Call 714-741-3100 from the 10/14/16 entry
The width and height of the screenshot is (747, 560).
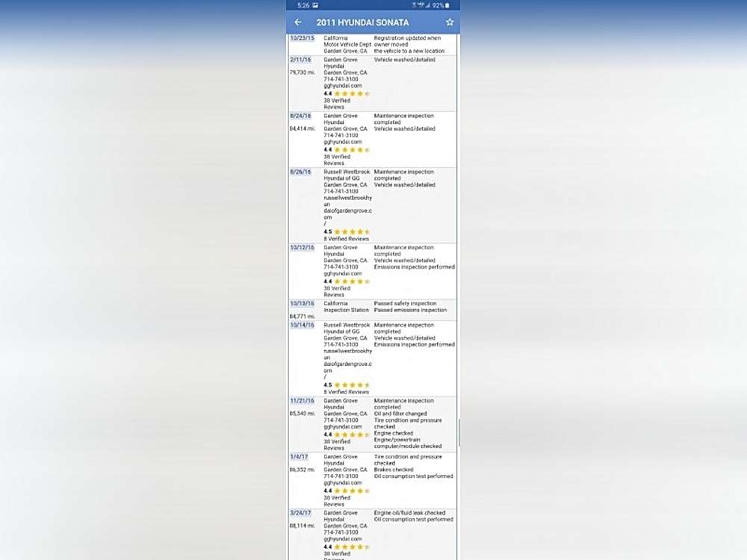[341, 345]
